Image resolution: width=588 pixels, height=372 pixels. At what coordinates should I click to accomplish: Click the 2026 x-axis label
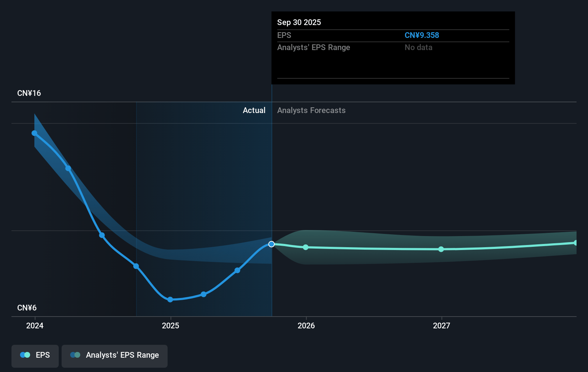tap(306, 325)
